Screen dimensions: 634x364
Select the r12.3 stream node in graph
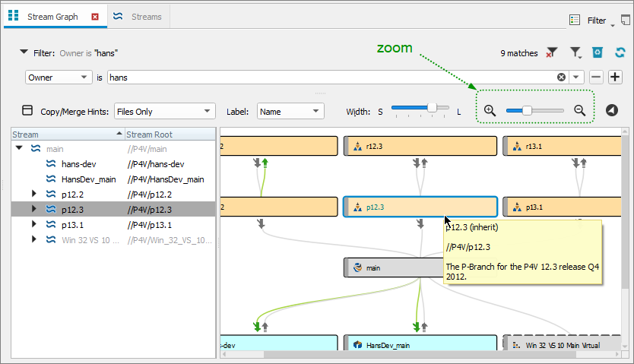(420, 146)
